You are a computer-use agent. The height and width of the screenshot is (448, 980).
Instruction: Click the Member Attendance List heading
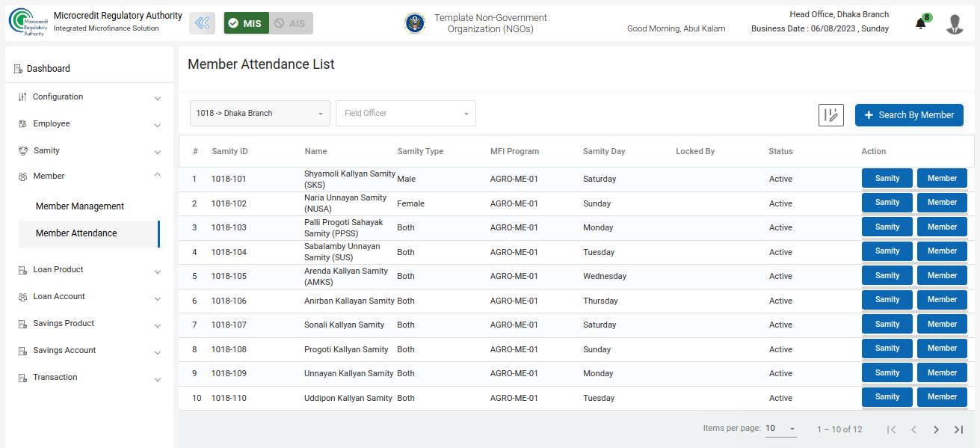tap(261, 64)
